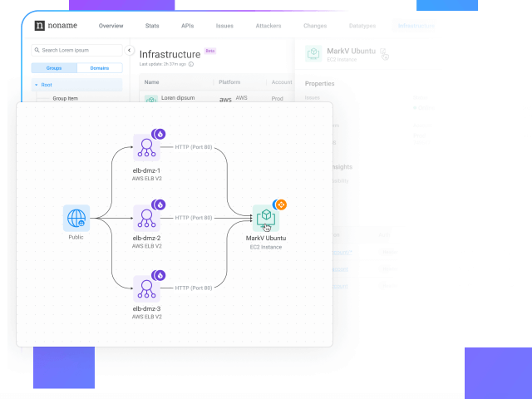The height and width of the screenshot is (399, 532).
Task: Click the edit icon next to MarkV Ubuntu title
Action: [x=382, y=52]
